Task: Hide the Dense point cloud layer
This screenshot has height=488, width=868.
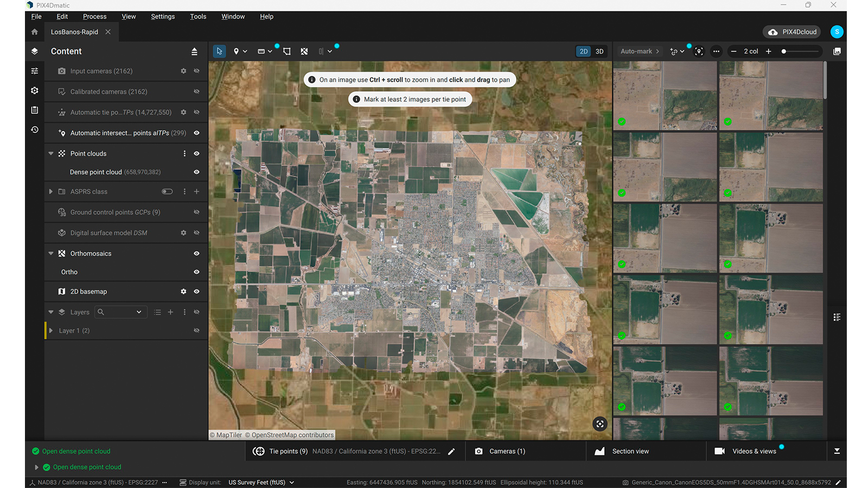Action: pos(196,172)
